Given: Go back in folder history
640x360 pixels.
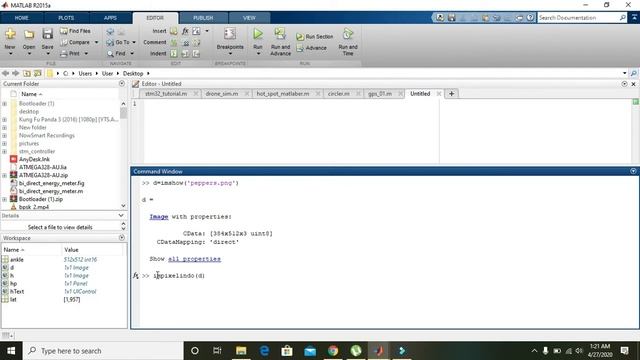Looking at the screenshot, I should click(x=5, y=73).
